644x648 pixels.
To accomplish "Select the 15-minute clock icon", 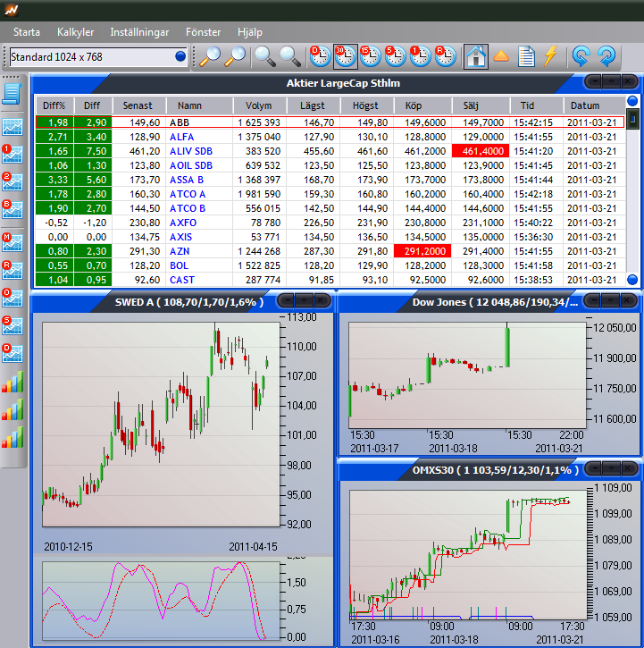I will (370, 56).
